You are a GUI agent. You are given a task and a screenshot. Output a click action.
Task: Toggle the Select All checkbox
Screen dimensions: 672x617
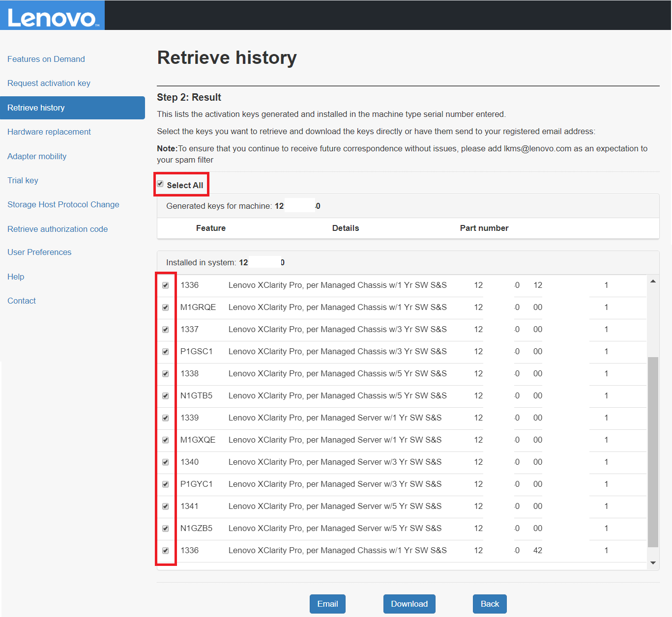click(160, 184)
